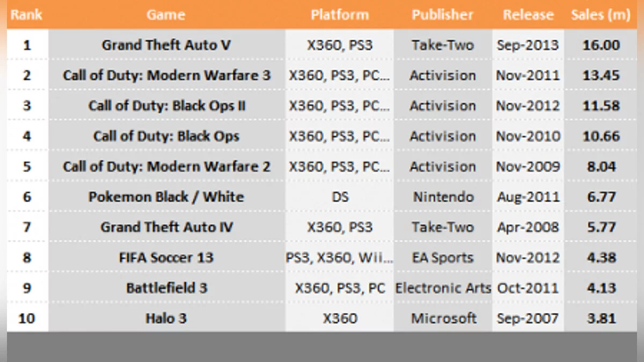644x362 pixels.
Task: Select the Battlefield 3 game cell
Action: coord(166,288)
